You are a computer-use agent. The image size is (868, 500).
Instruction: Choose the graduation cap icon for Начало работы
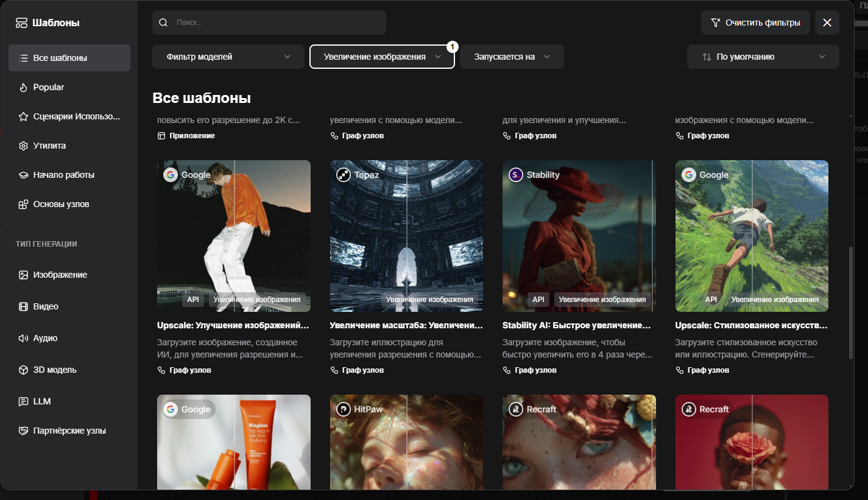tap(23, 175)
